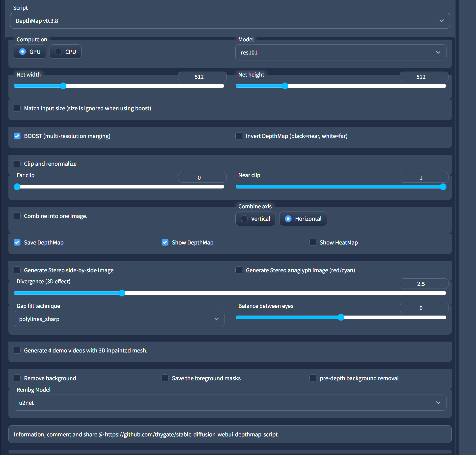Image resolution: width=476 pixels, height=455 pixels.
Task: Click the Near clip value field
Action: (424, 178)
